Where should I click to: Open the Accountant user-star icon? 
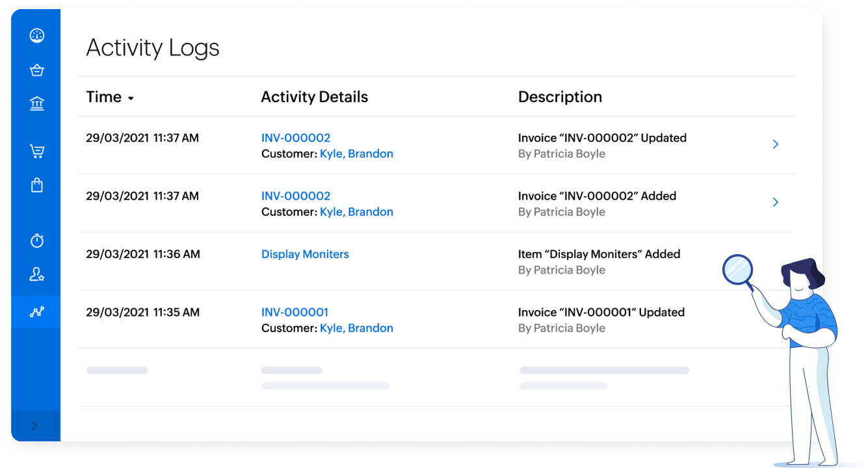[37, 274]
